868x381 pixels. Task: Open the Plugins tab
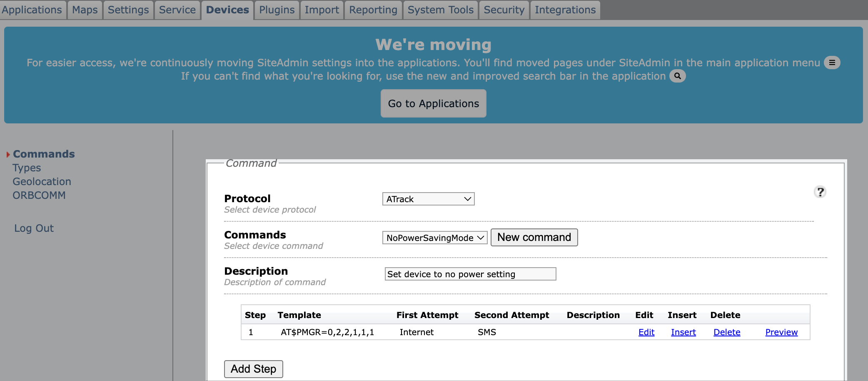point(277,10)
